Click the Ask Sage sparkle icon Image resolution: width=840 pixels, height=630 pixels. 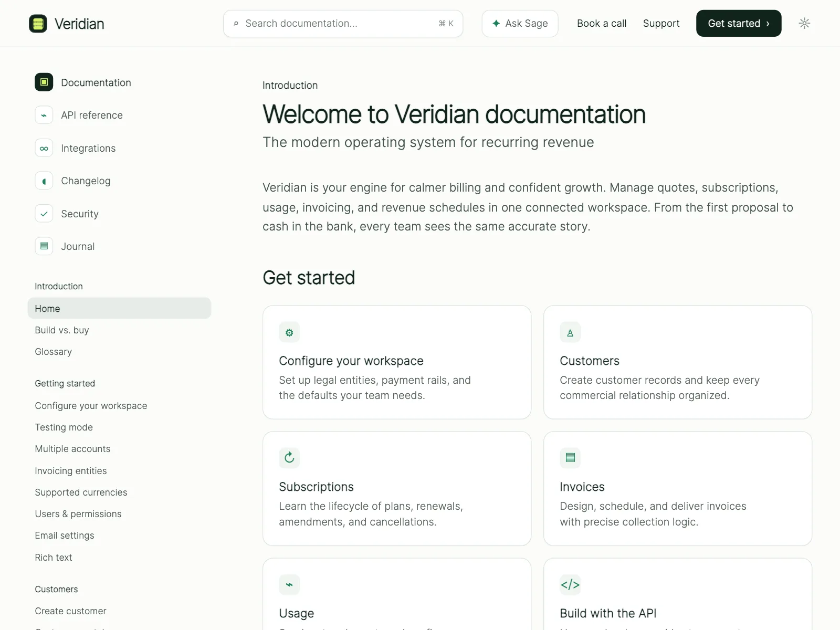(496, 23)
